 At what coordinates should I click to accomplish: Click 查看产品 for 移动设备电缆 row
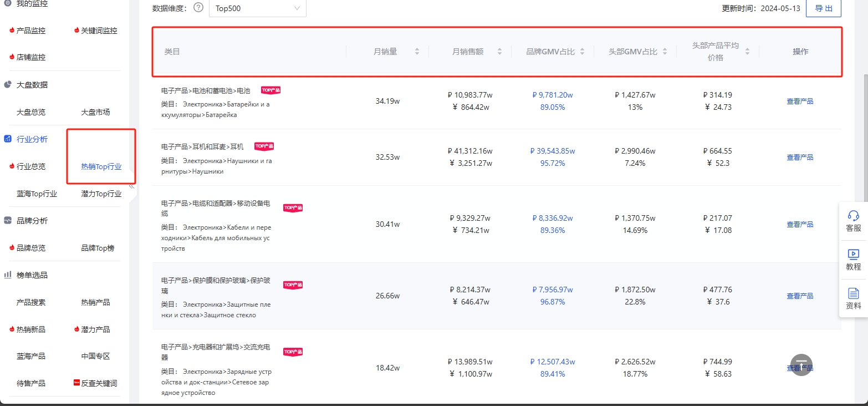coord(800,225)
